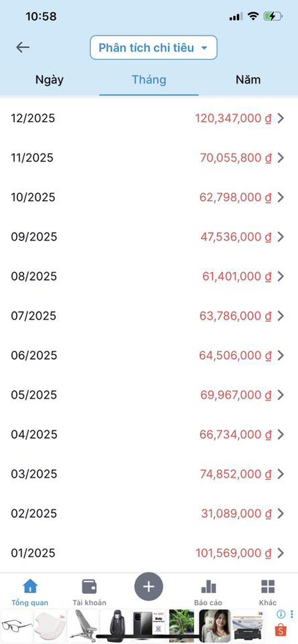Open the Shopee bag icon
This screenshot has width=298, height=644.
(x=281, y=630)
